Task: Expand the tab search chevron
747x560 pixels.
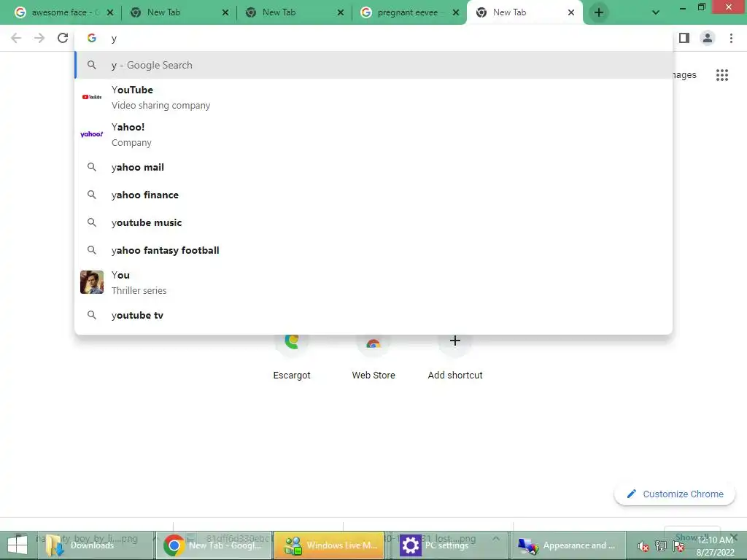Action: point(656,12)
